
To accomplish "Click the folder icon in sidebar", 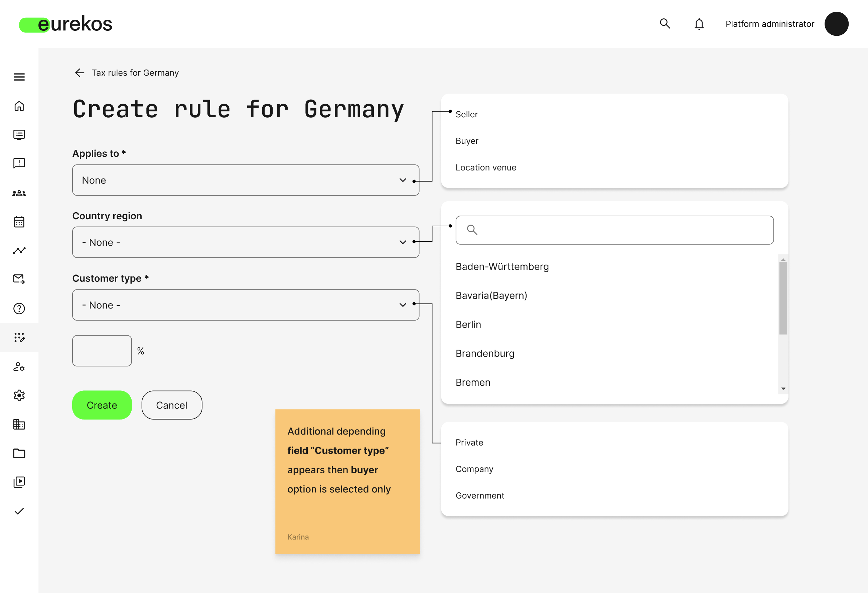I will tap(19, 453).
